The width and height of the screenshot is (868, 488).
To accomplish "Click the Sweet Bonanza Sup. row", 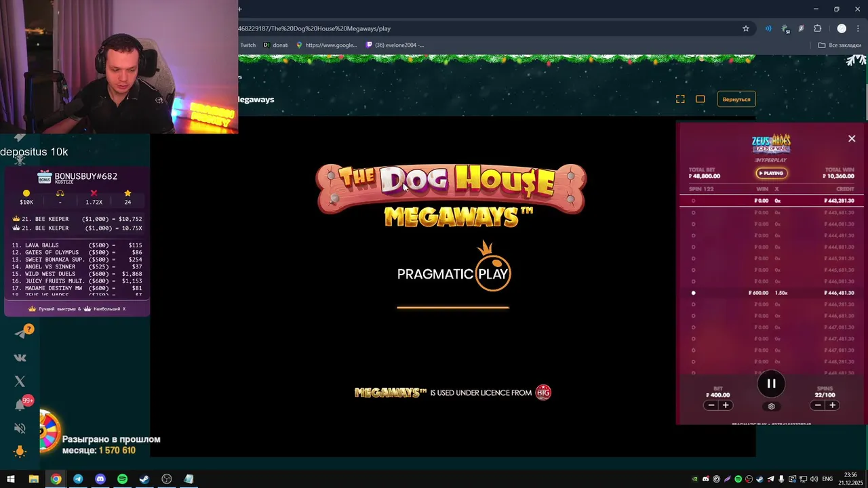I will pos(77,260).
